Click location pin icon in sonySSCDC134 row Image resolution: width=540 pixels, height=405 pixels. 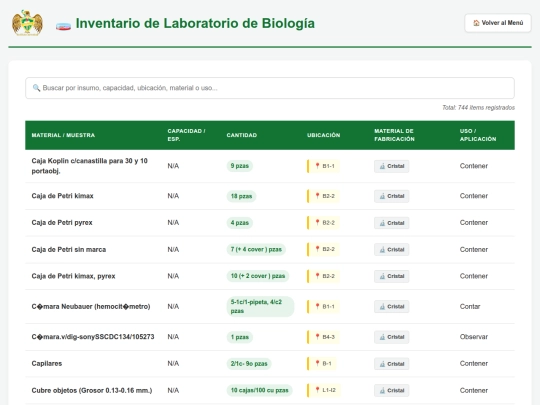click(x=318, y=336)
